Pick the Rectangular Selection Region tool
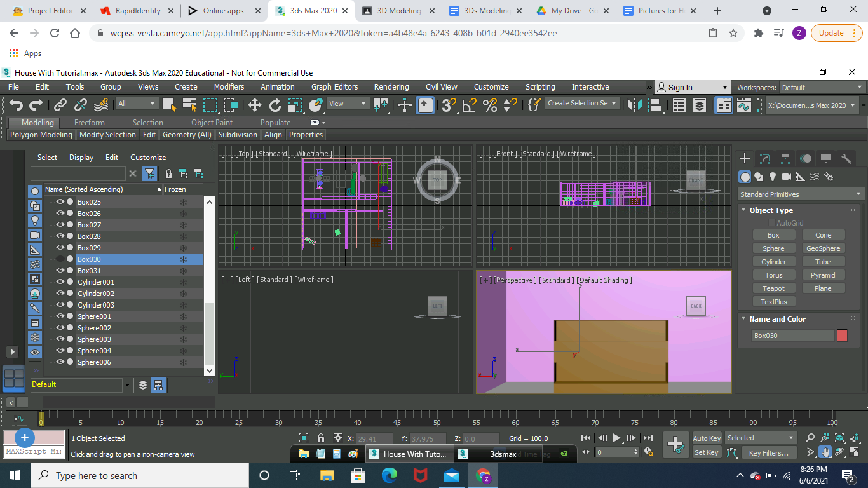The height and width of the screenshot is (488, 868). point(210,105)
